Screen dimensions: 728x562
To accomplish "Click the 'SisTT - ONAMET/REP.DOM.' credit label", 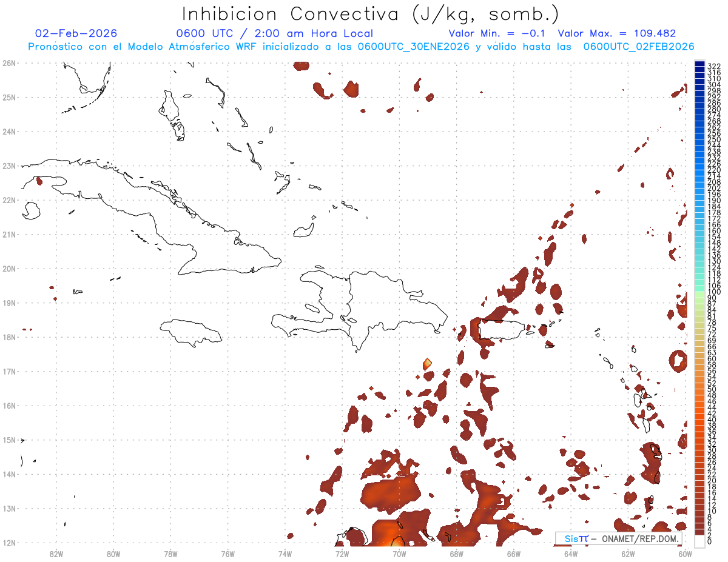I will (619, 538).
